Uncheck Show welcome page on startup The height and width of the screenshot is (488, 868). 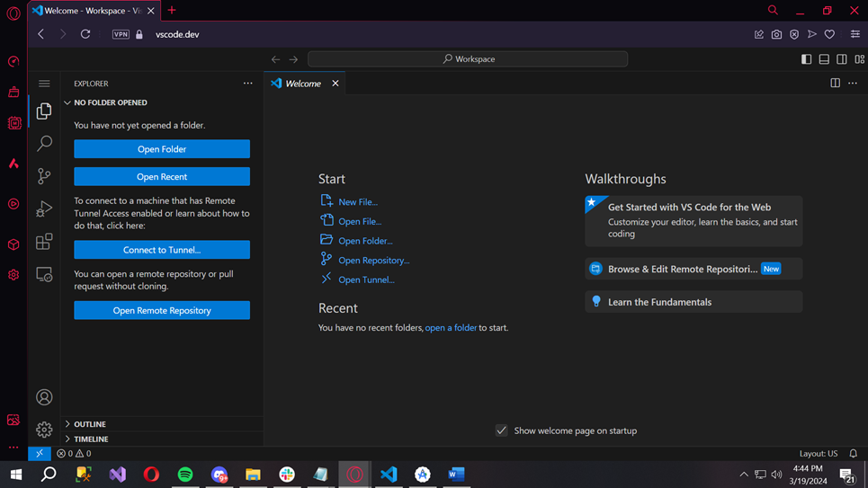point(502,430)
